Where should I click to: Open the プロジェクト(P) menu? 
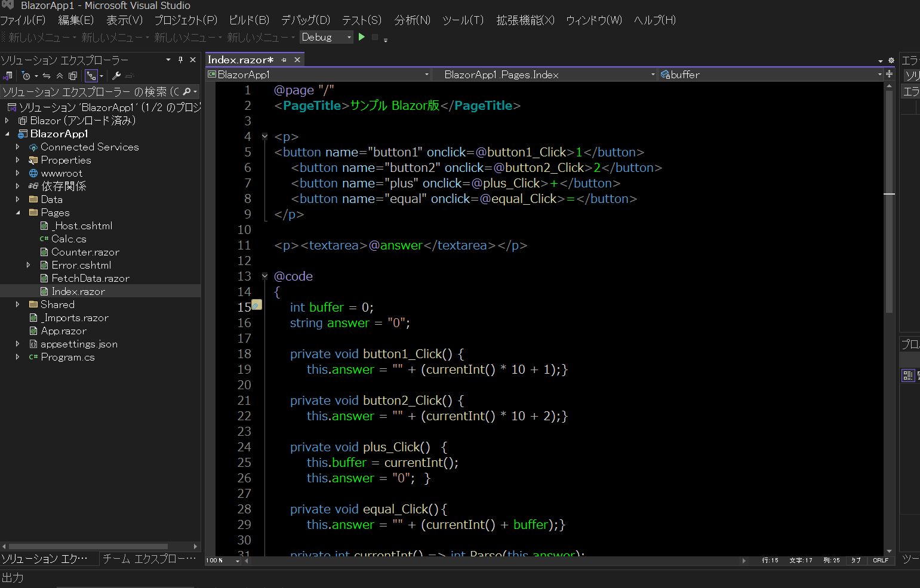coord(186,20)
